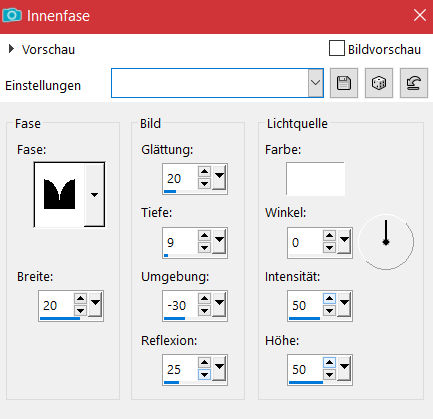Viewport: 433px width, 419px height.
Task: Open the Fase bevel shape dropdown
Action: tap(94, 195)
